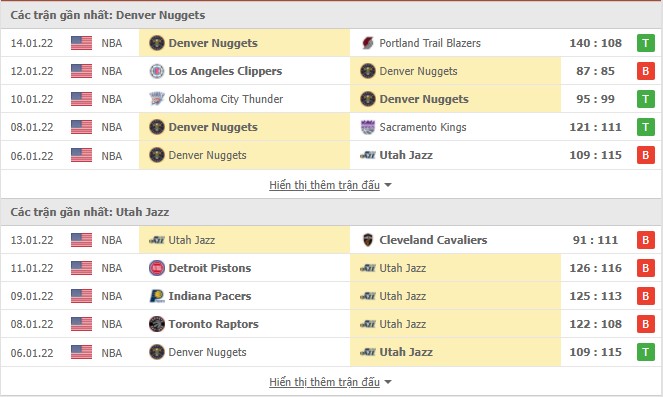Click the US flag on the 14.01.22 row

point(82,43)
